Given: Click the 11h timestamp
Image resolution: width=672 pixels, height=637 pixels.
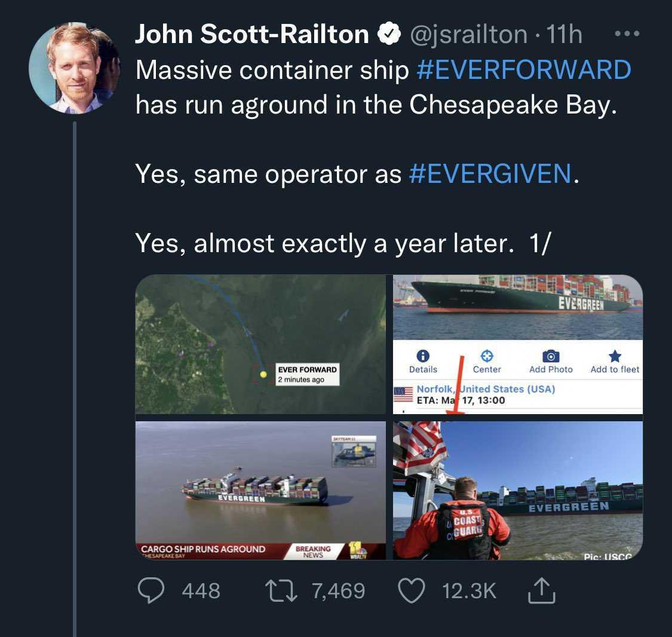Looking at the screenshot, I should pos(564,35).
